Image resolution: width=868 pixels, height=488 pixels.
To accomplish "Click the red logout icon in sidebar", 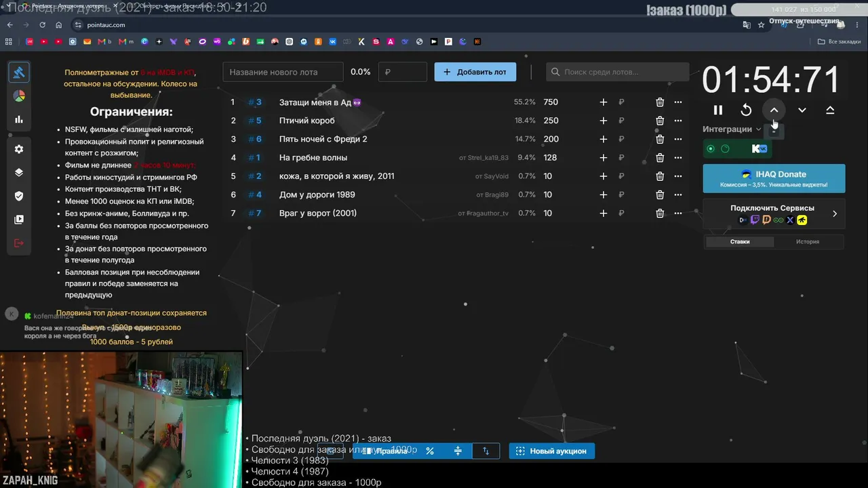I will tap(19, 243).
